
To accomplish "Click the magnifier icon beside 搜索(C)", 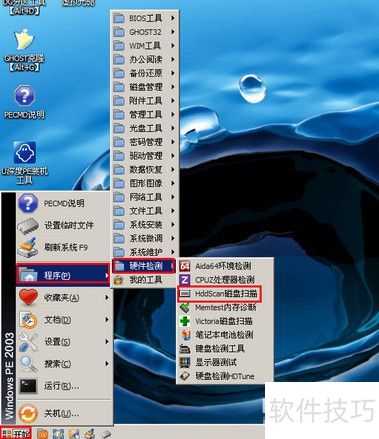I will 28,364.
